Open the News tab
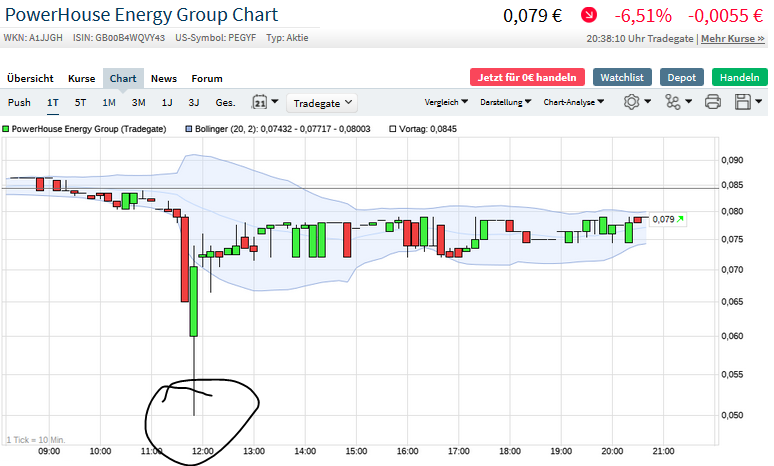774x466 pixels. click(164, 78)
